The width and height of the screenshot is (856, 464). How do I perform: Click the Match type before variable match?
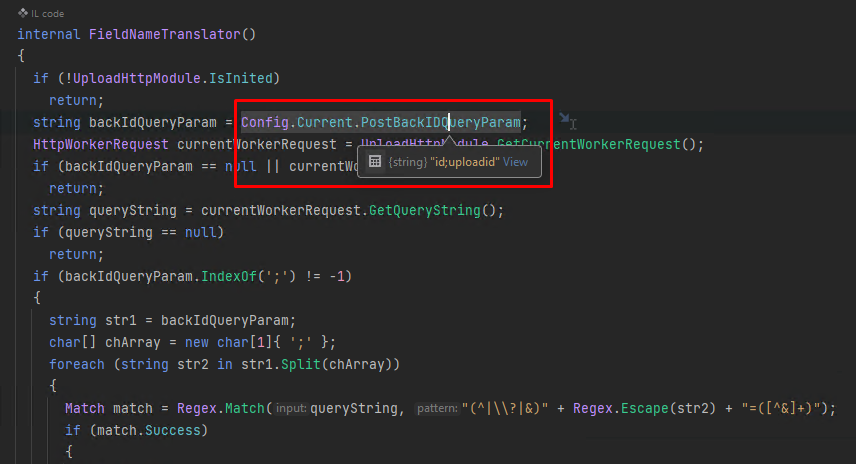pos(85,409)
